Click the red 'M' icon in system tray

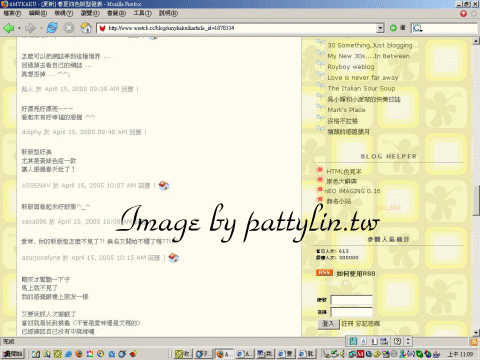360,354
